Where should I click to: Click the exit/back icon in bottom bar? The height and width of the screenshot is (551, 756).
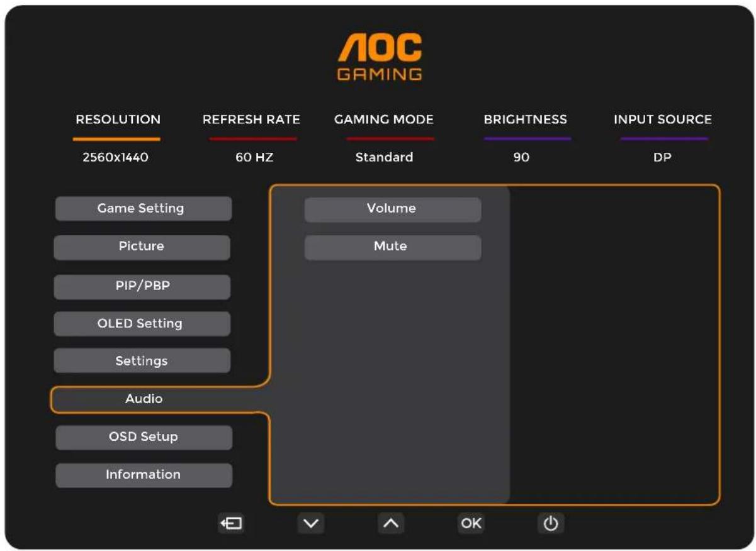(x=231, y=523)
